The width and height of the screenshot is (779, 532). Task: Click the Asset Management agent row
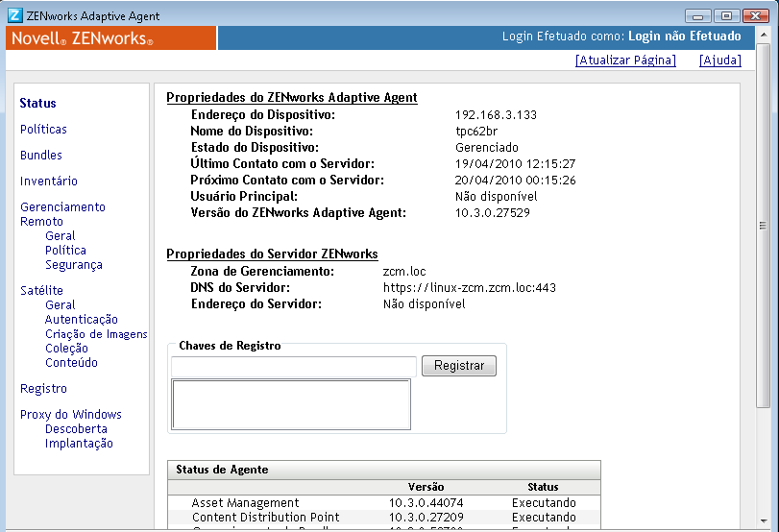(384, 502)
